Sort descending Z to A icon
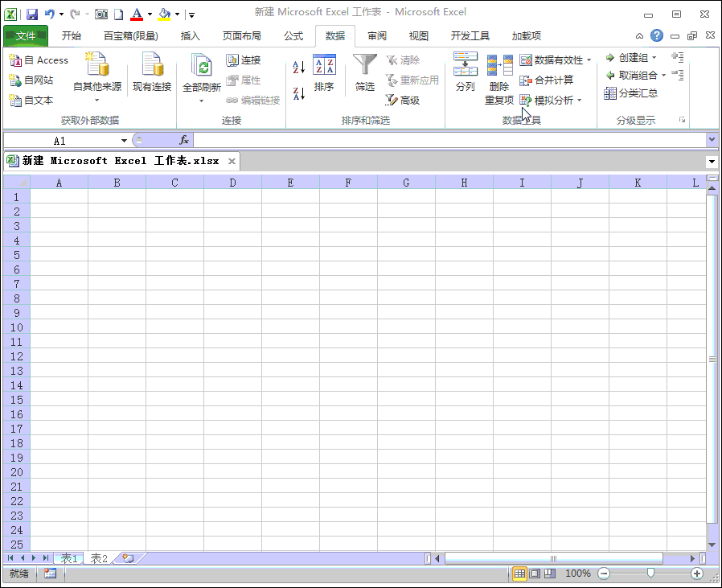Image resolution: width=722 pixels, height=588 pixels. [298, 93]
